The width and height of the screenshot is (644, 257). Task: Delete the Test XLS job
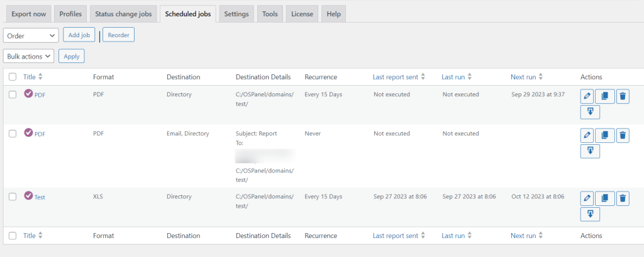(623, 198)
